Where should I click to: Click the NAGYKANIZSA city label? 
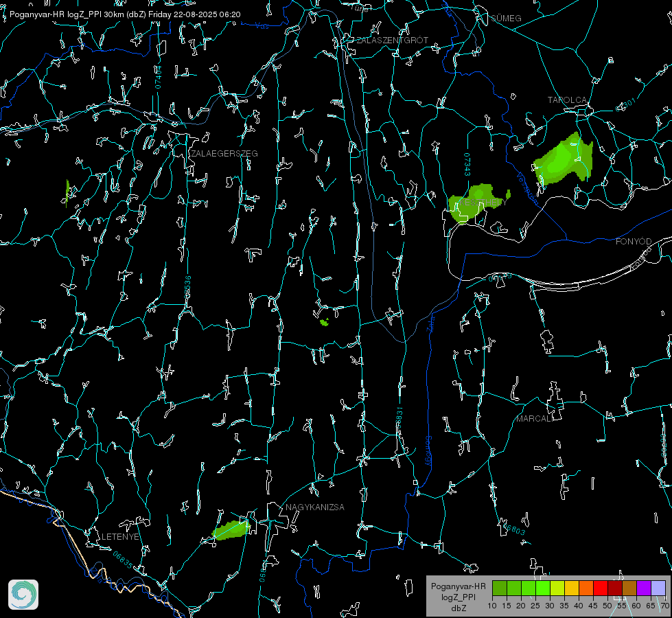click(315, 507)
